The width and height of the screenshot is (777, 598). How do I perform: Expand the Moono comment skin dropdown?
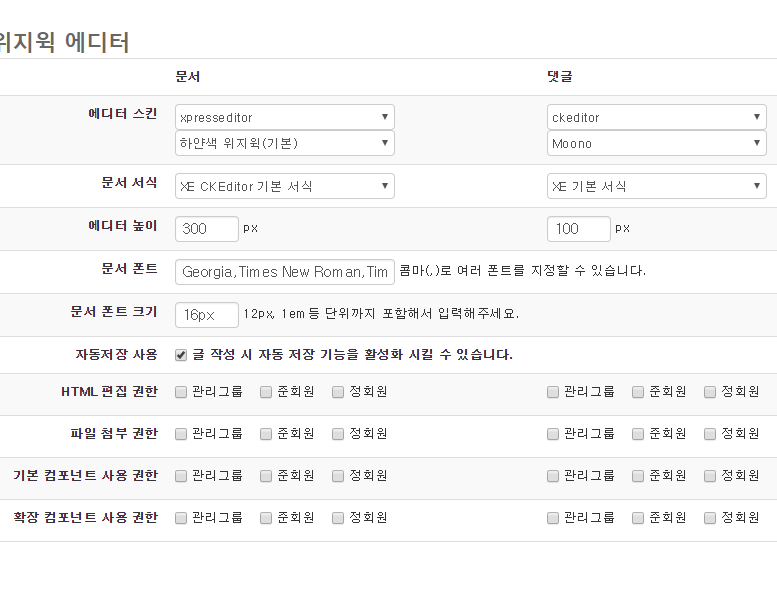pos(656,143)
